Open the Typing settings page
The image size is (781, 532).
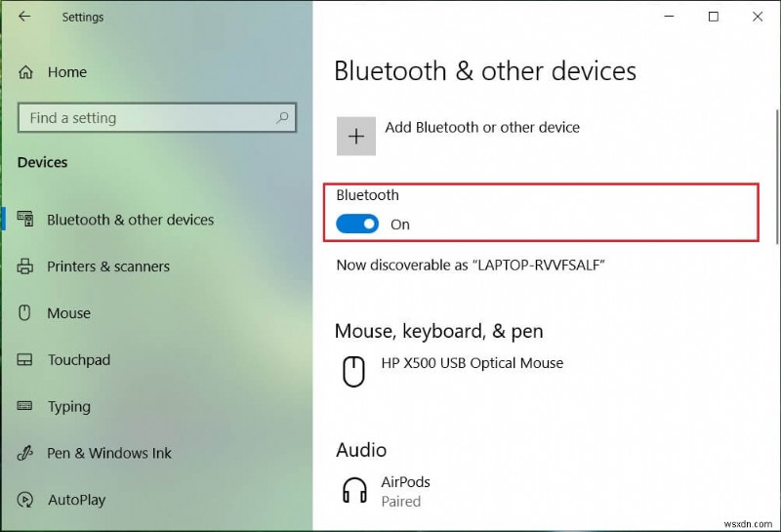coord(68,407)
